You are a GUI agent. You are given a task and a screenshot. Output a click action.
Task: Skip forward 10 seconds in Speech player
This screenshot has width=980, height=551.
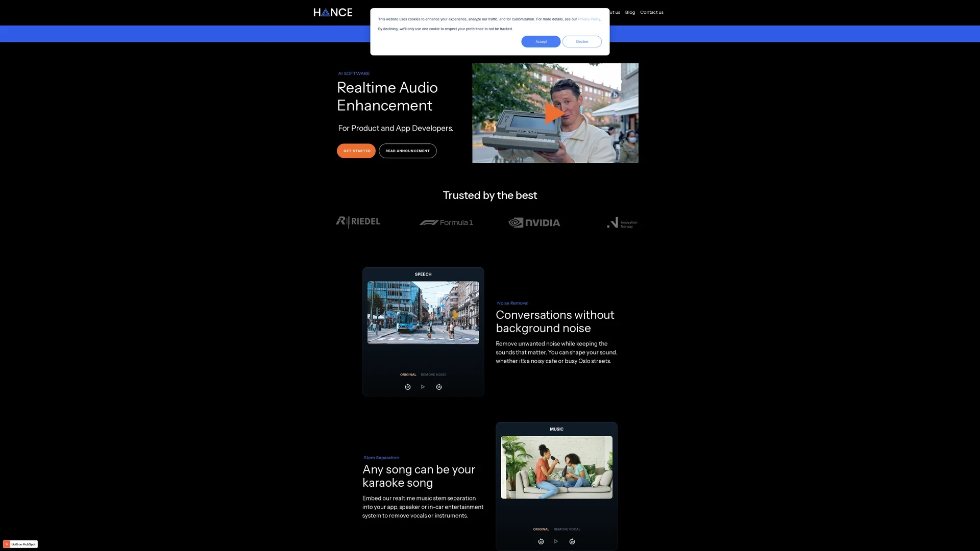pos(438,387)
